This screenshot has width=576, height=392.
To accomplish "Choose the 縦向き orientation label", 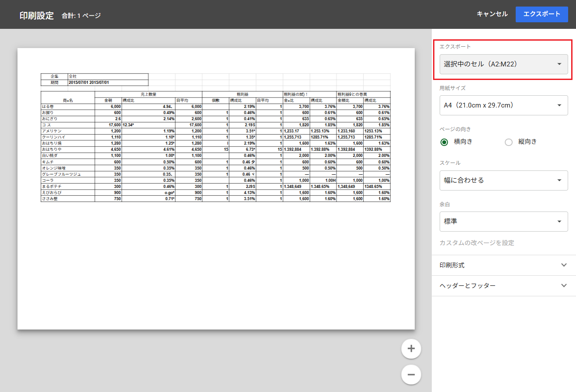I will pyautogui.click(x=527, y=142).
